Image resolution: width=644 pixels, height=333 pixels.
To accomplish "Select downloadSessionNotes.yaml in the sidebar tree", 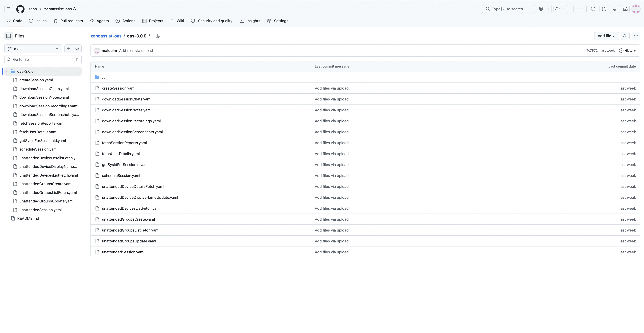I will 44,97.
